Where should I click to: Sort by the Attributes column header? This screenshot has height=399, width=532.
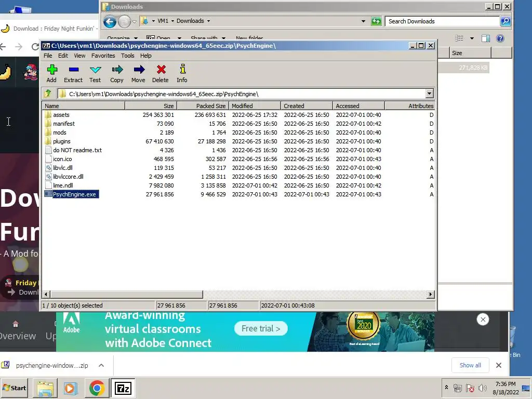(x=410, y=106)
